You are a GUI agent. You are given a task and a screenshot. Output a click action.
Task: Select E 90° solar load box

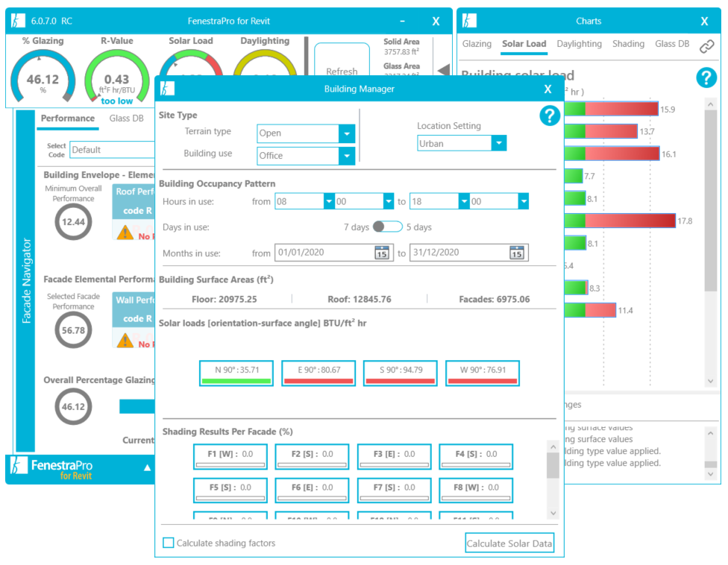[x=318, y=373]
